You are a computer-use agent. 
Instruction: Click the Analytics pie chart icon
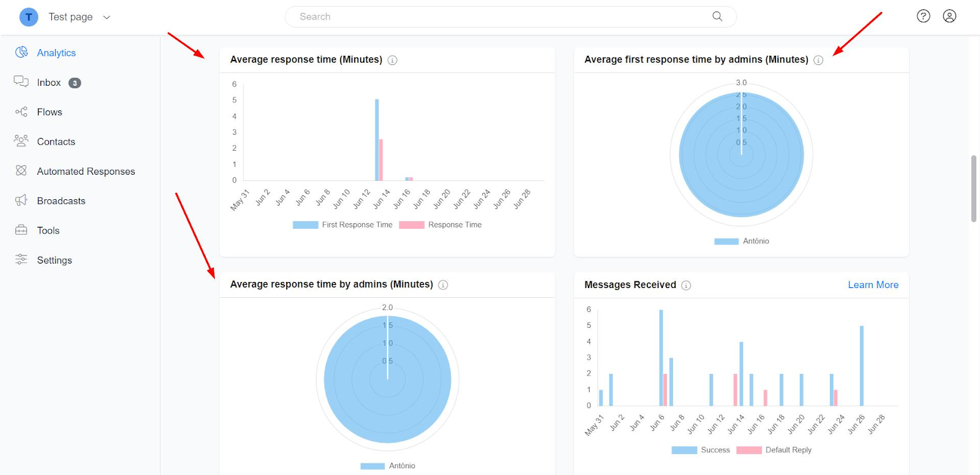(x=21, y=52)
